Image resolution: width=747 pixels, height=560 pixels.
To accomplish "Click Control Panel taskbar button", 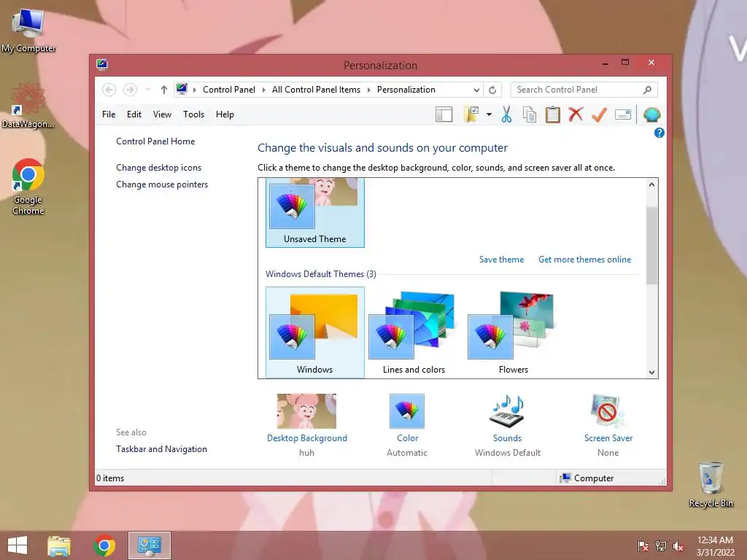I will pyautogui.click(x=150, y=545).
